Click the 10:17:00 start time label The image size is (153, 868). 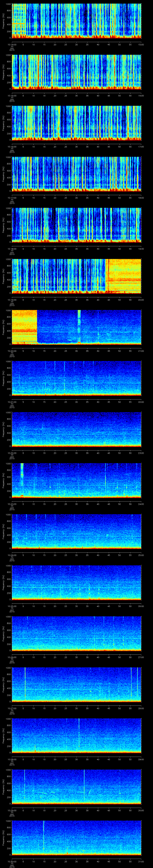pyautogui.click(x=12, y=198)
